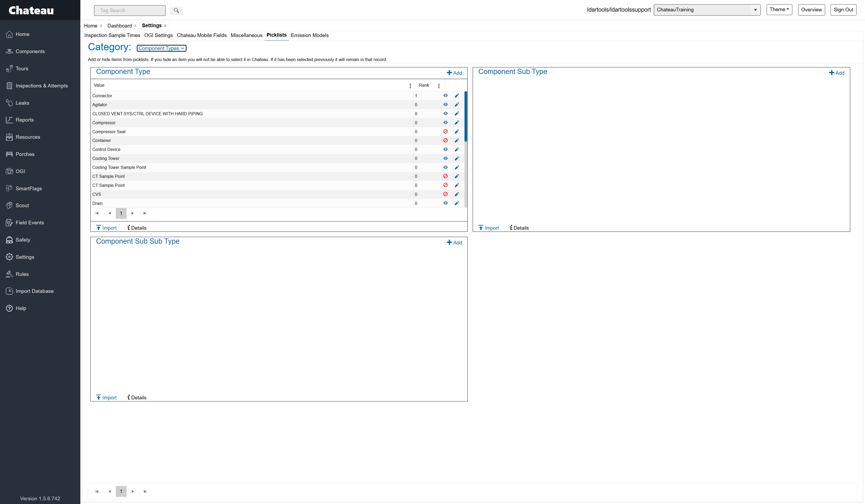The width and height of the screenshot is (865, 504).
Task: Add a new Component Type
Action: coord(454,73)
